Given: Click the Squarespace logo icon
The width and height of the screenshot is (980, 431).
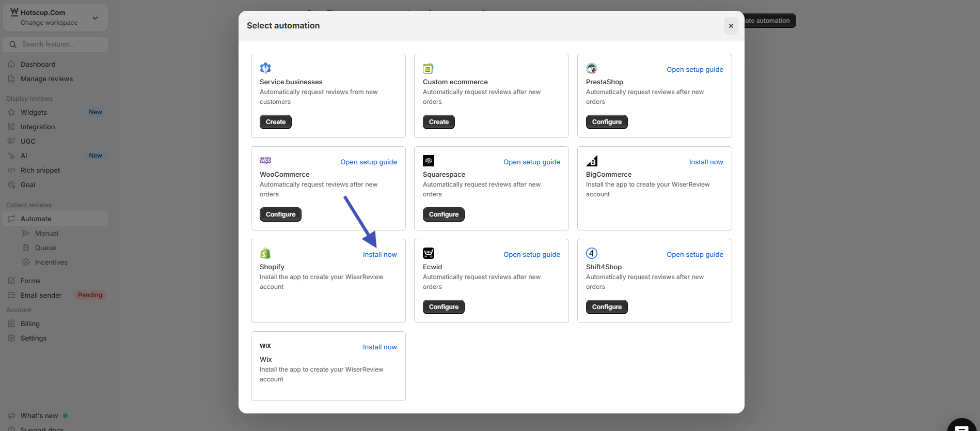Looking at the screenshot, I should click(429, 161).
